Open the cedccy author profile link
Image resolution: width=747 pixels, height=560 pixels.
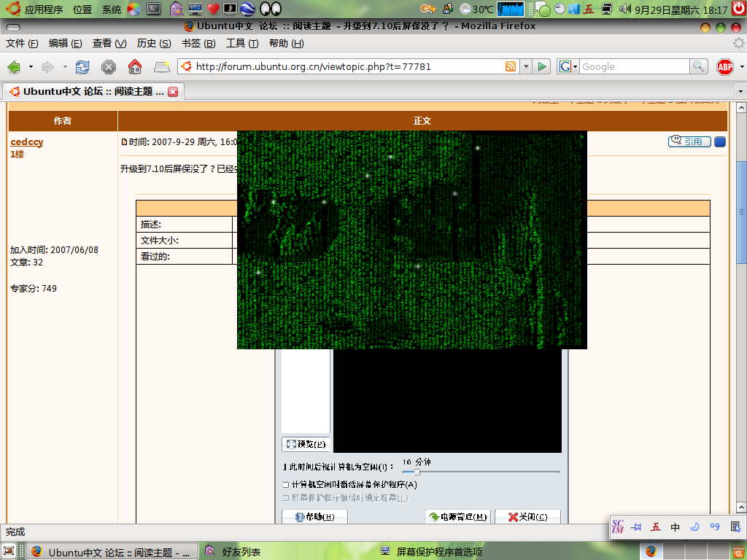click(x=27, y=142)
